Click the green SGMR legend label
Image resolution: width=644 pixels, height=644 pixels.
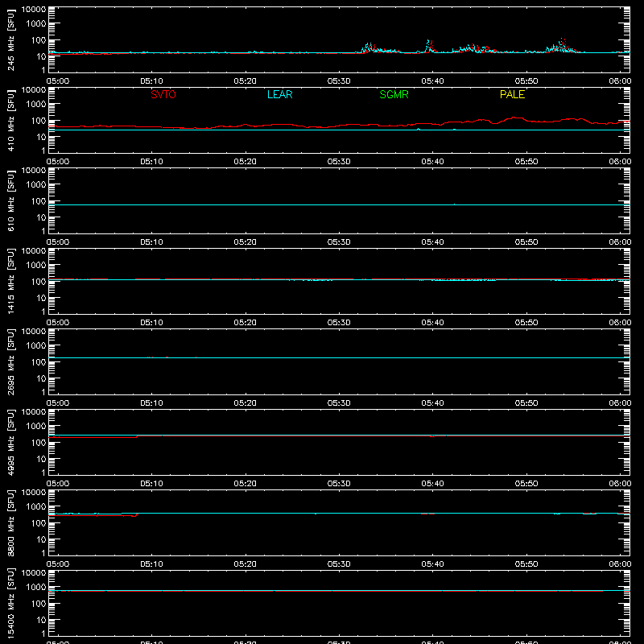[394, 94]
